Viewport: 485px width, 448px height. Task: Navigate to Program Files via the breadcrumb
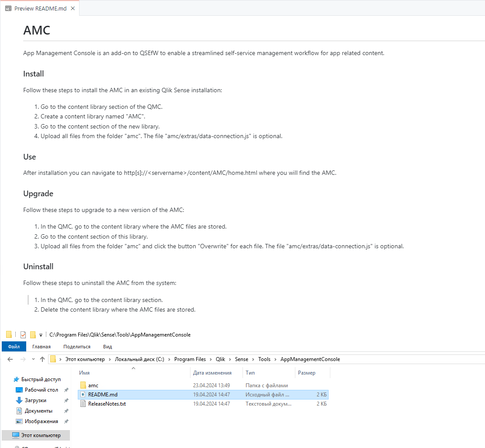click(x=190, y=359)
